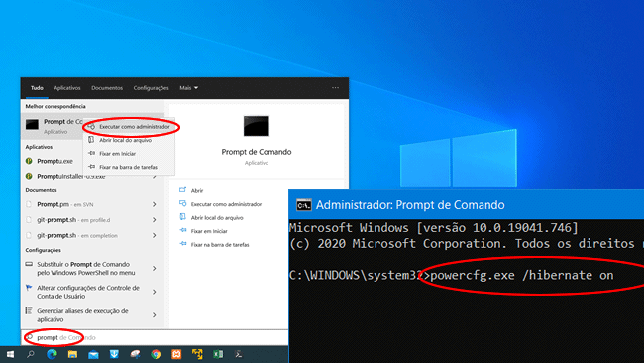
Task: Click the blue download-arrow taskbar icon
Action: pos(114,354)
